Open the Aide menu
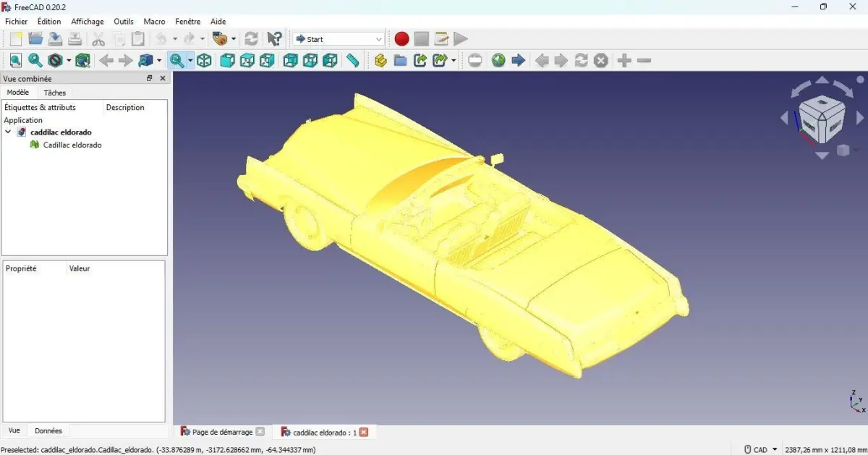Viewport: 868px width, 455px height. [218, 22]
